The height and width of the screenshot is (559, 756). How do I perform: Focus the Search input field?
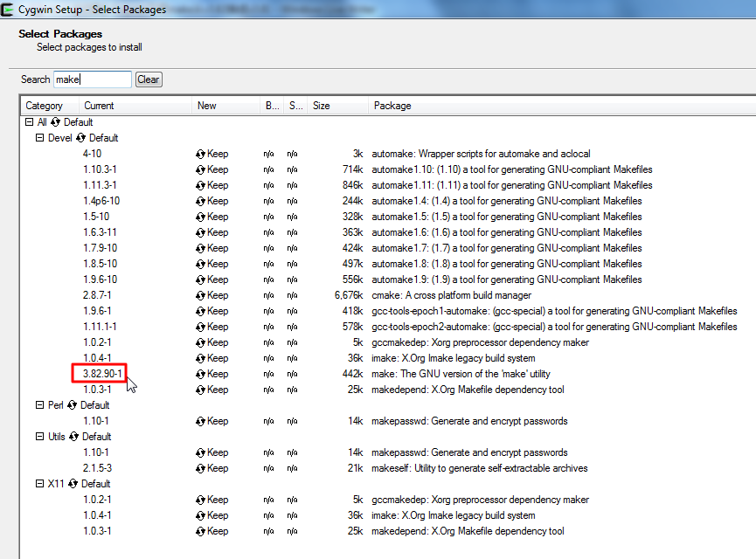click(92, 79)
